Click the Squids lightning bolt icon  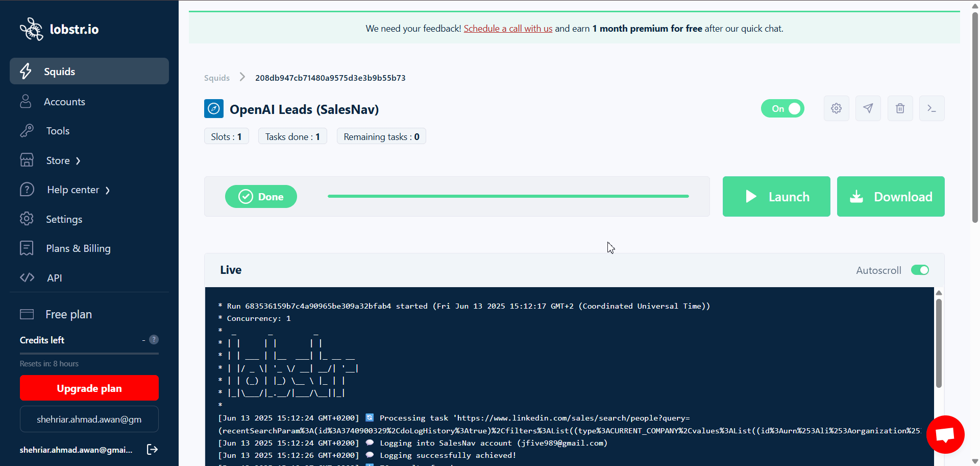coord(26,71)
